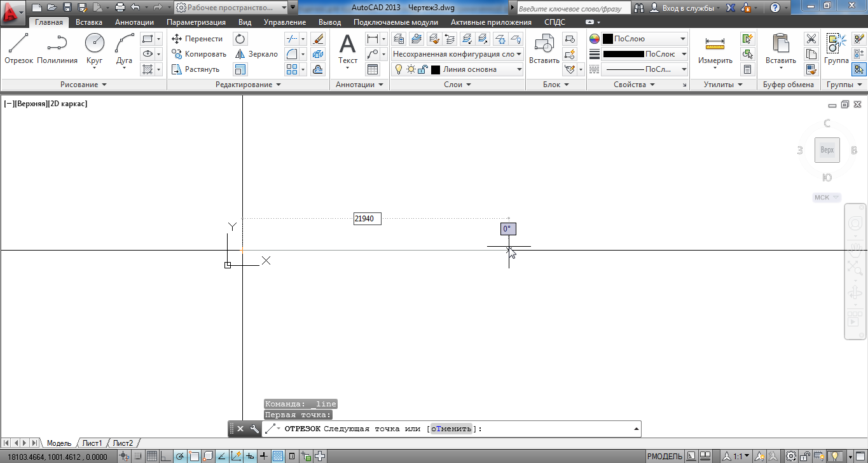
Task: Switch to the Лист1 layout tab
Action: click(x=92, y=443)
